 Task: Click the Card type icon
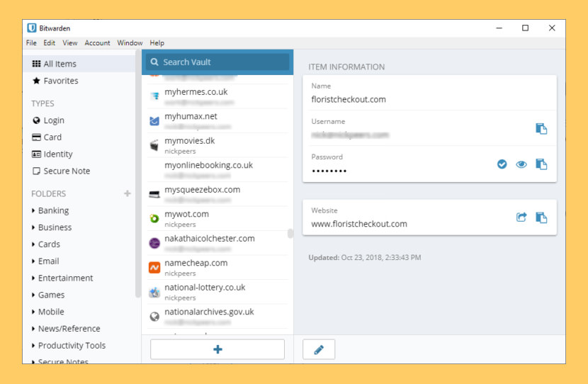click(x=36, y=137)
